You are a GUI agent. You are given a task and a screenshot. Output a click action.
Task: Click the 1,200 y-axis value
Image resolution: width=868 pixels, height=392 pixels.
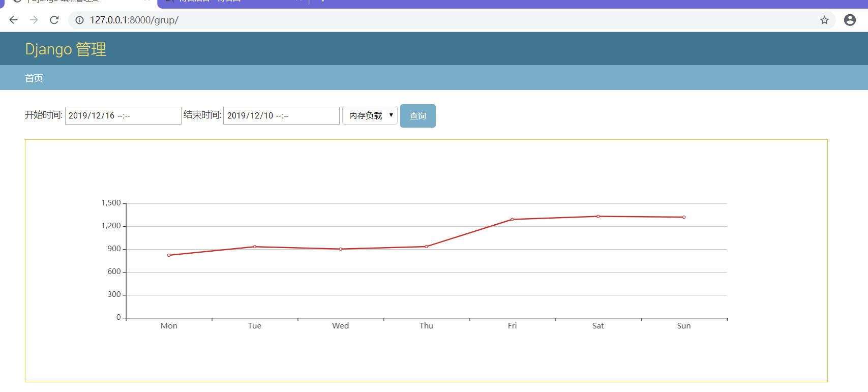coord(111,226)
